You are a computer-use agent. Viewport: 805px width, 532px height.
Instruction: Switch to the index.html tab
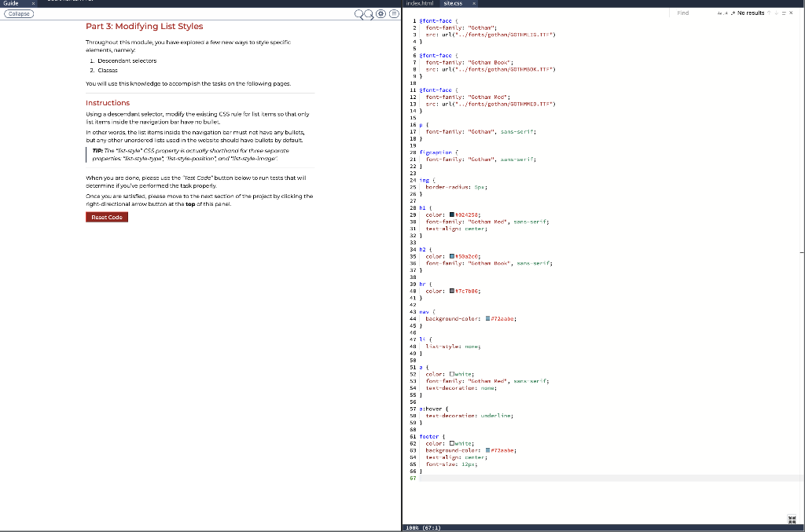(x=419, y=3)
